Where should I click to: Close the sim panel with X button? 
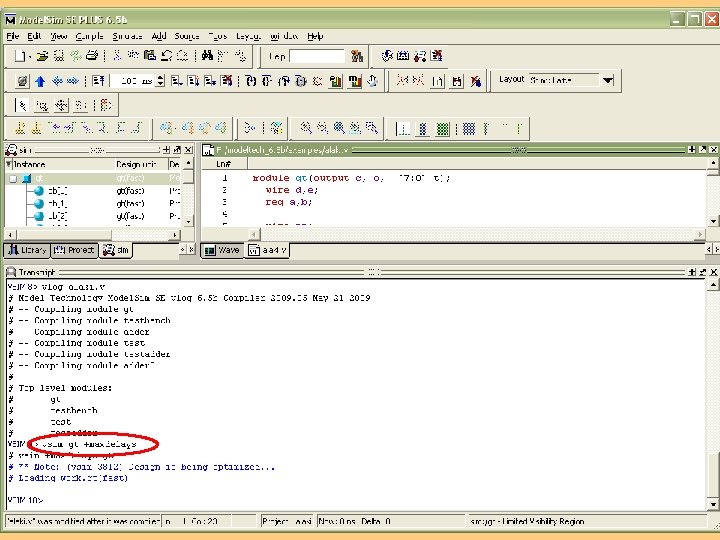(188, 150)
